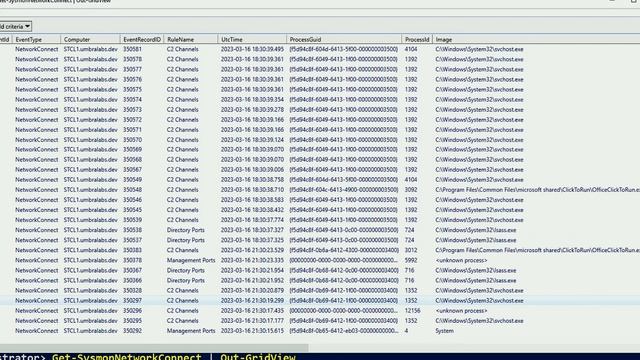Click EventRecordID 350575
Screen dimensions: 640x360
132,89
